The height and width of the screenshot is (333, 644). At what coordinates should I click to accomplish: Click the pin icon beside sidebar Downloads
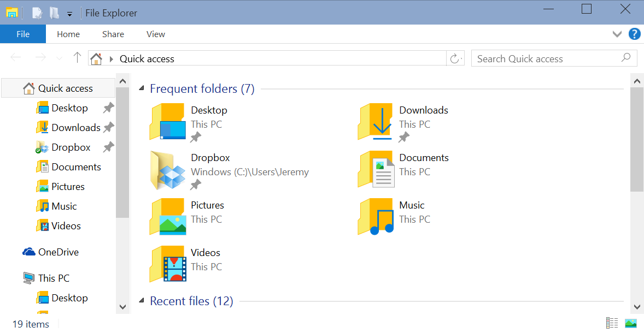click(108, 128)
